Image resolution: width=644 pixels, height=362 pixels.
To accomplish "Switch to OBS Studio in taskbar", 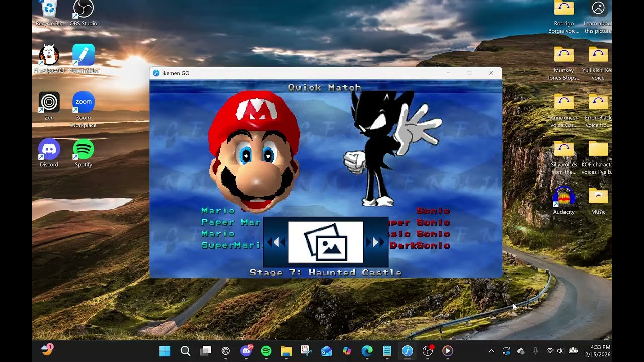I will (428, 351).
